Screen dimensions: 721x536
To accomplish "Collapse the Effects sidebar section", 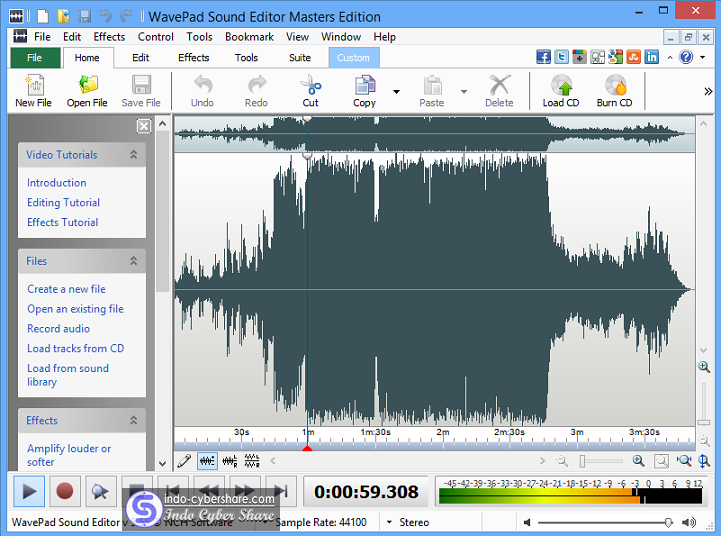I will (x=133, y=420).
